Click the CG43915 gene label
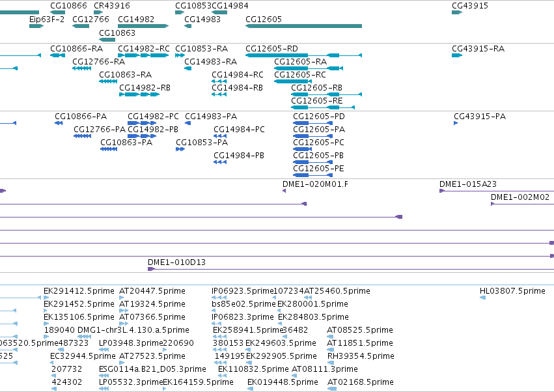Image resolution: width=554 pixels, height=392 pixels. [469, 6]
